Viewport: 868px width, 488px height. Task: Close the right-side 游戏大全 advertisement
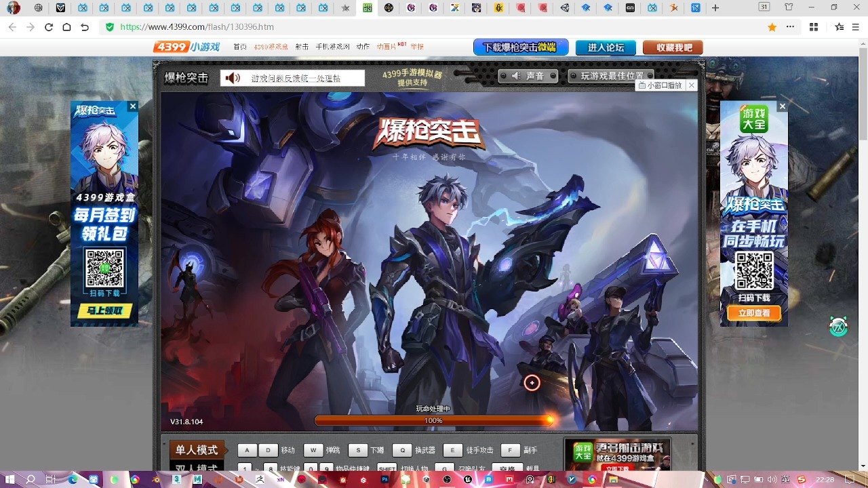[x=782, y=106]
